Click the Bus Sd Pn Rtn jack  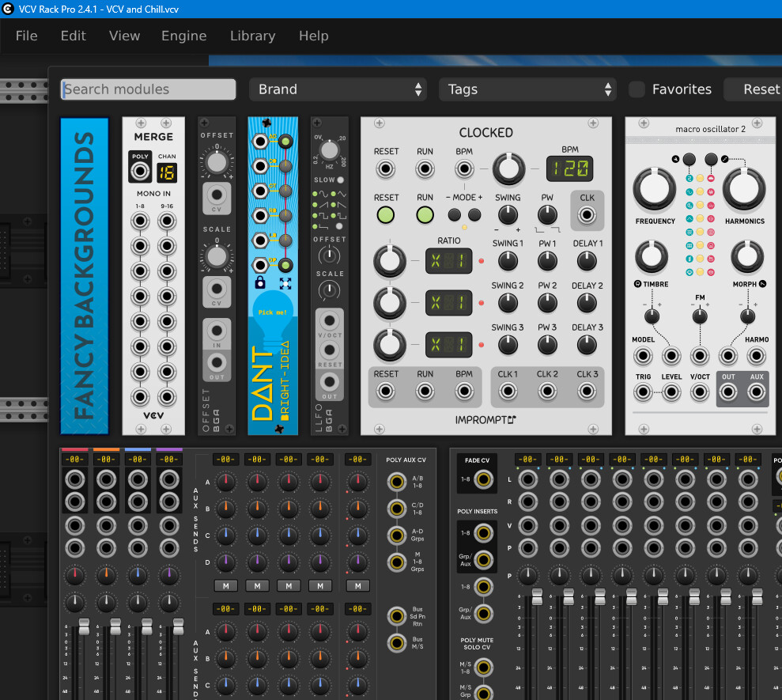pyautogui.click(x=396, y=616)
